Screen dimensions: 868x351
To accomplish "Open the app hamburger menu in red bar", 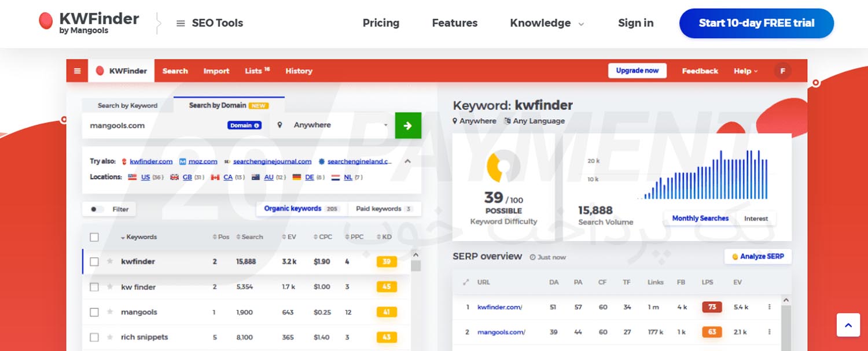I will coord(77,71).
